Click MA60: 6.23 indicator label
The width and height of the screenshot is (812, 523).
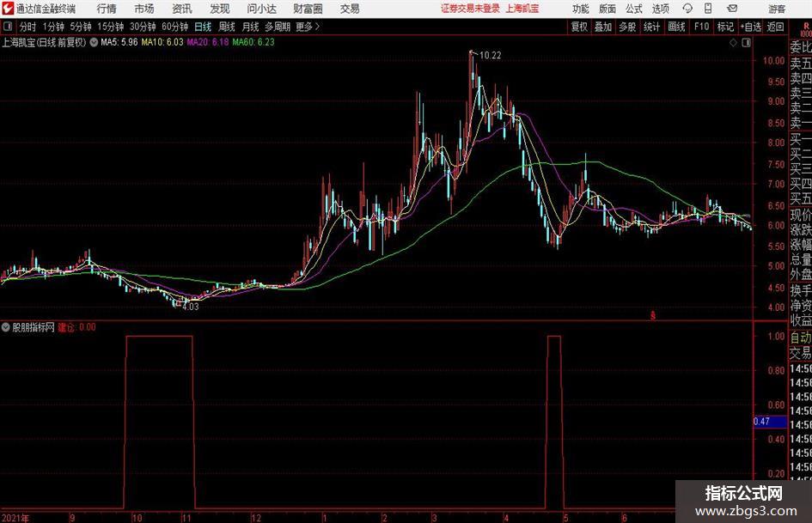pos(253,42)
